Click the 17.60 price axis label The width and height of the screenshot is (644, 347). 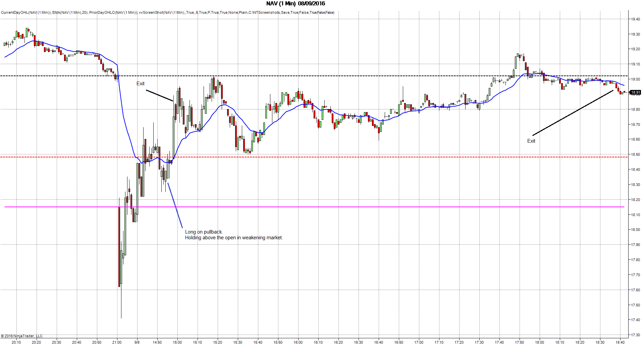tap(635, 290)
